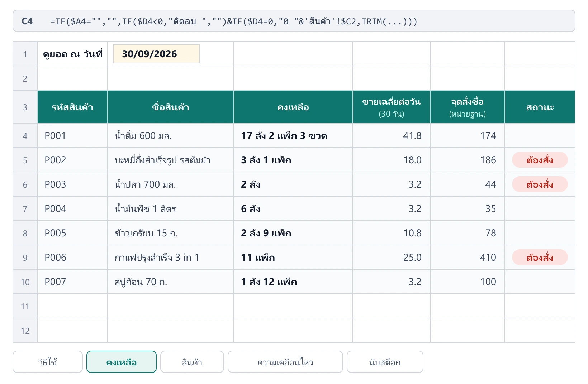Select the reorder point cell 100
Viewport: 588px width, 384px height.
click(x=468, y=282)
